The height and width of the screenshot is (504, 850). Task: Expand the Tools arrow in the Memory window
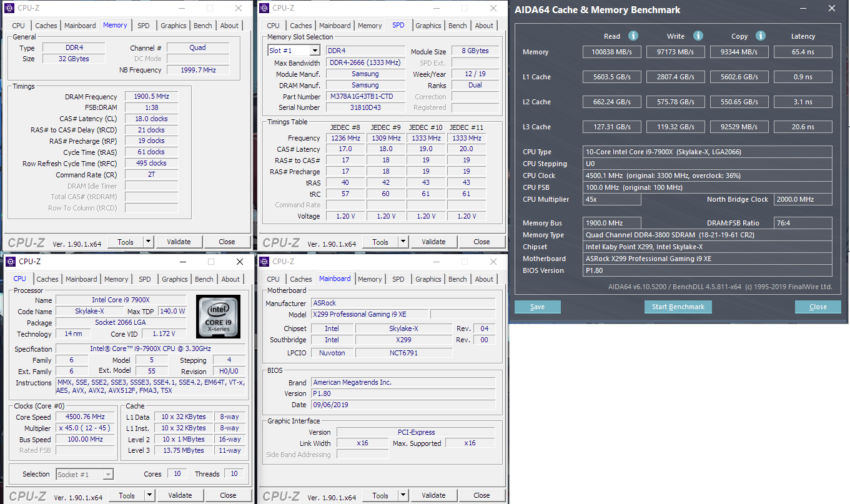pyautogui.click(x=148, y=242)
